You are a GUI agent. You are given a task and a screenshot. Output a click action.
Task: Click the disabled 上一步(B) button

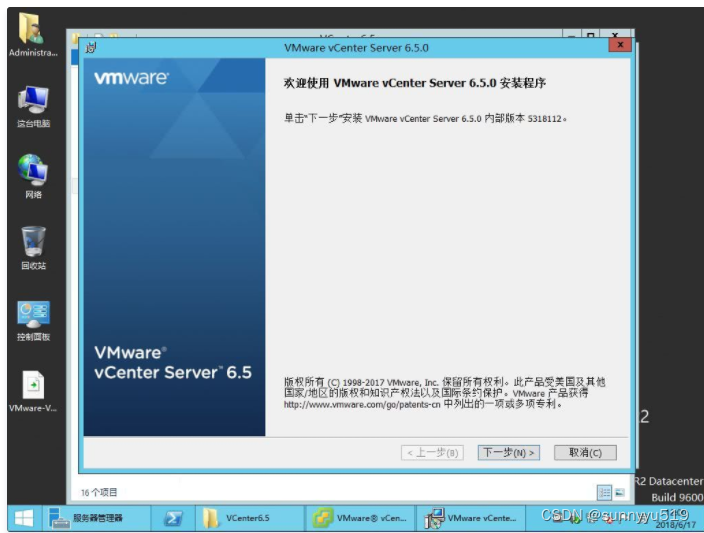click(x=432, y=453)
